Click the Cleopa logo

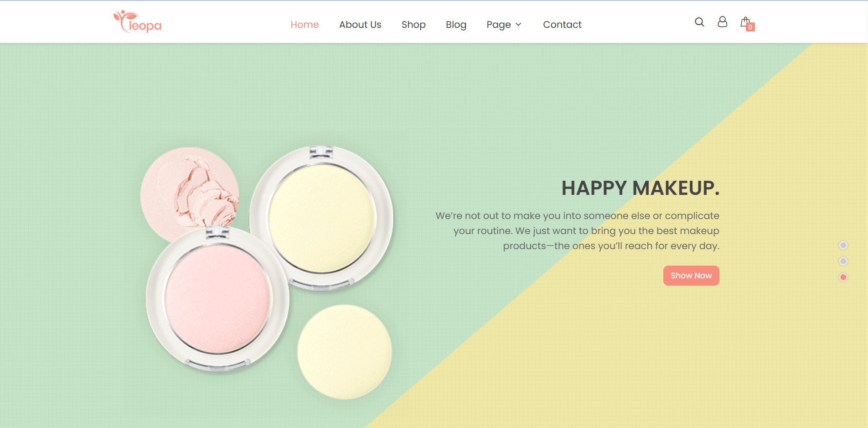(137, 22)
